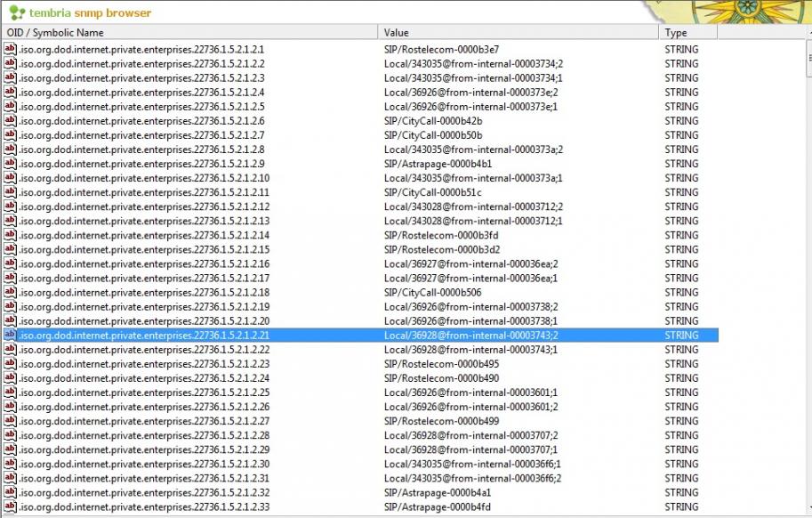The image size is (812, 518).
Task: Select the row with SIP/Astrapage-0000b4a1 value
Action: coord(360,492)
